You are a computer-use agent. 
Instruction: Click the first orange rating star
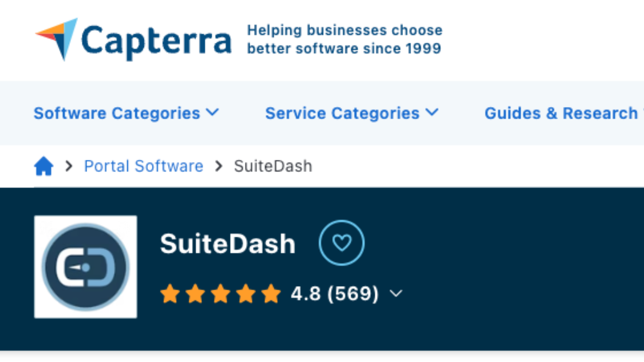(170, 294)
